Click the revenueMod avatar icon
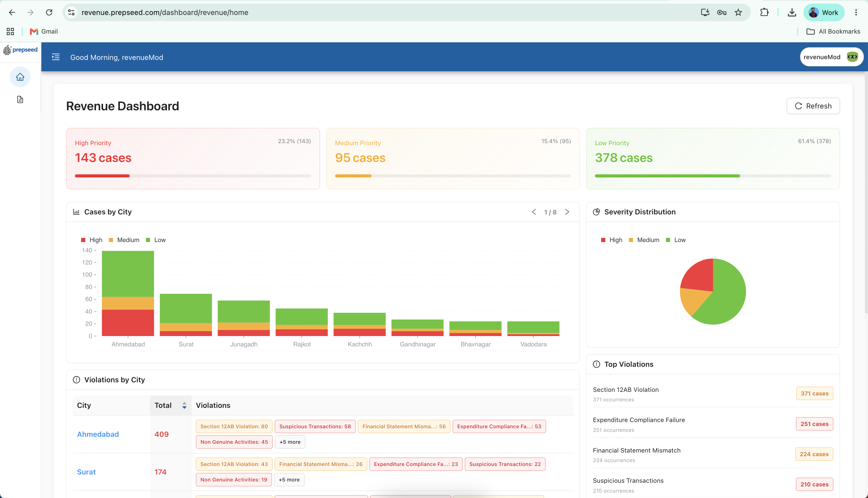Image resolution: width=868 pixels, height=498 pixels. (x=852, y=57)
